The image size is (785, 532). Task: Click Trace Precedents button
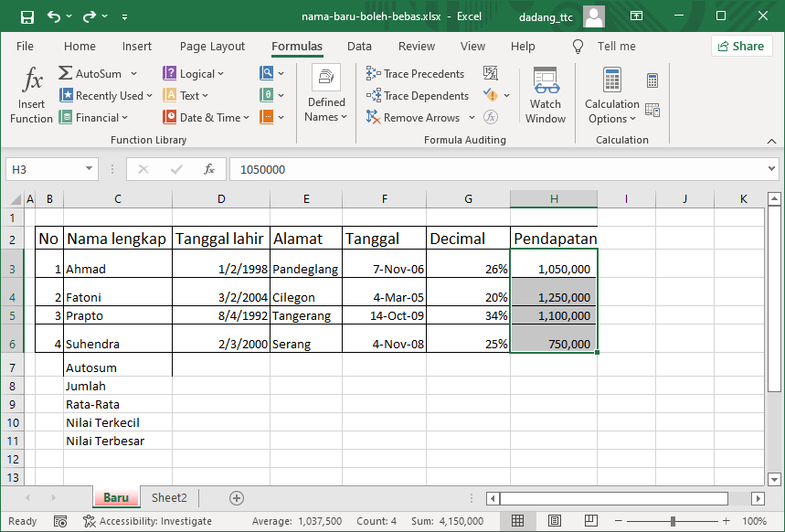tap(416, 74)
